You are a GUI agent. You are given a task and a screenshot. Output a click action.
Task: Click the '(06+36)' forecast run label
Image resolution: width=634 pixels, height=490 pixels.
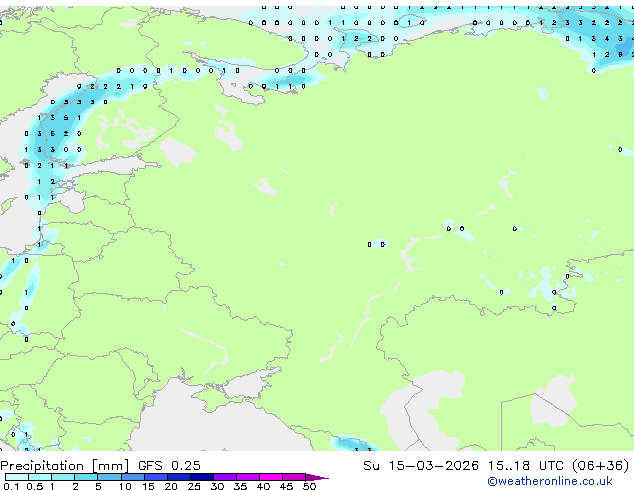point(600,466)
